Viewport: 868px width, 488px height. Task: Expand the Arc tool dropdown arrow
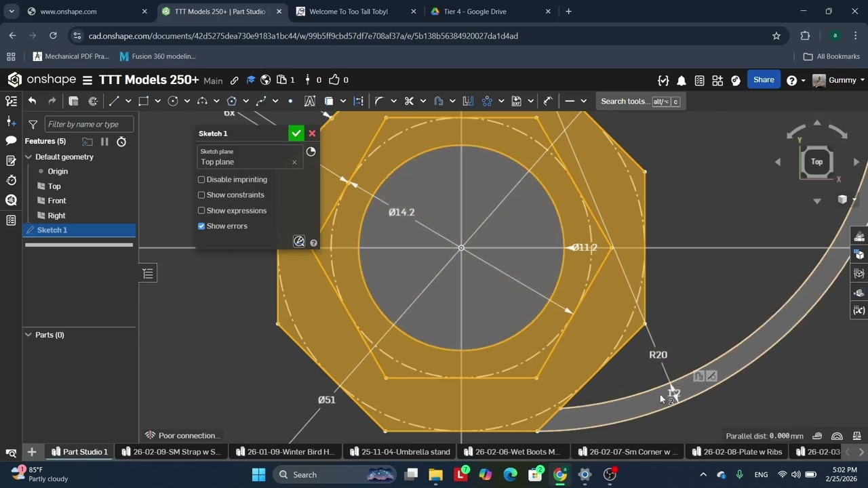216,101
